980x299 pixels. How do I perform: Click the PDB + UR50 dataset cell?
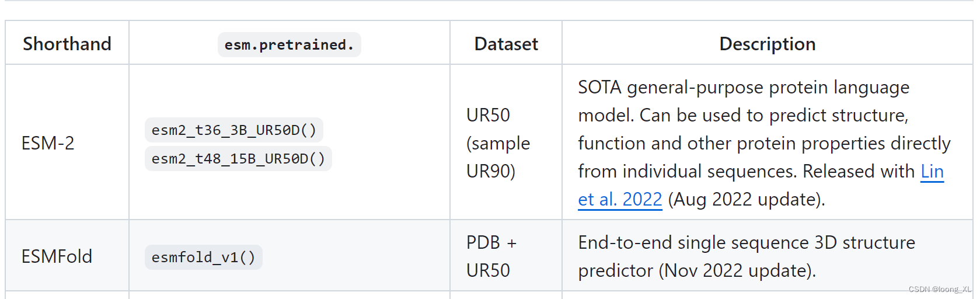491,256
